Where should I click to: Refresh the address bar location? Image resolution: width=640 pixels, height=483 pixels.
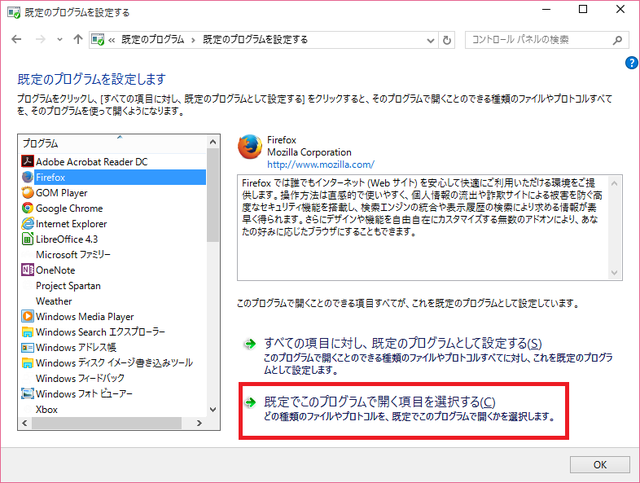click(x=447, y=40)
